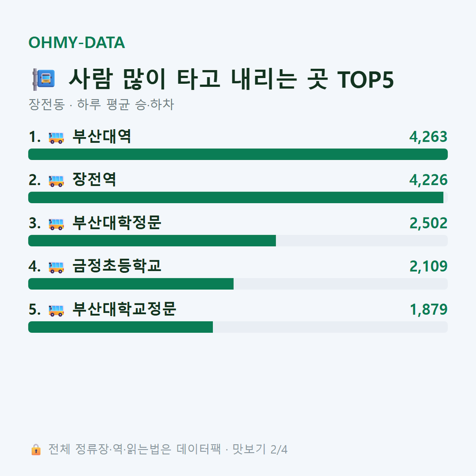Image resolution: width=476 pixels, height=476 pixels.
Task: Click the 4,263 ridership value
Action: pyautogui.click(x=428, y=137)
